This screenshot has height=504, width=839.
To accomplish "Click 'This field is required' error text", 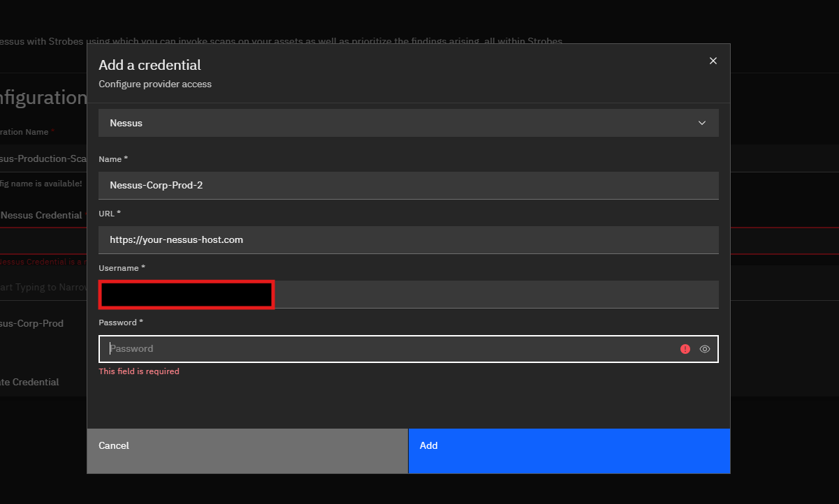I will coord(139,371).
